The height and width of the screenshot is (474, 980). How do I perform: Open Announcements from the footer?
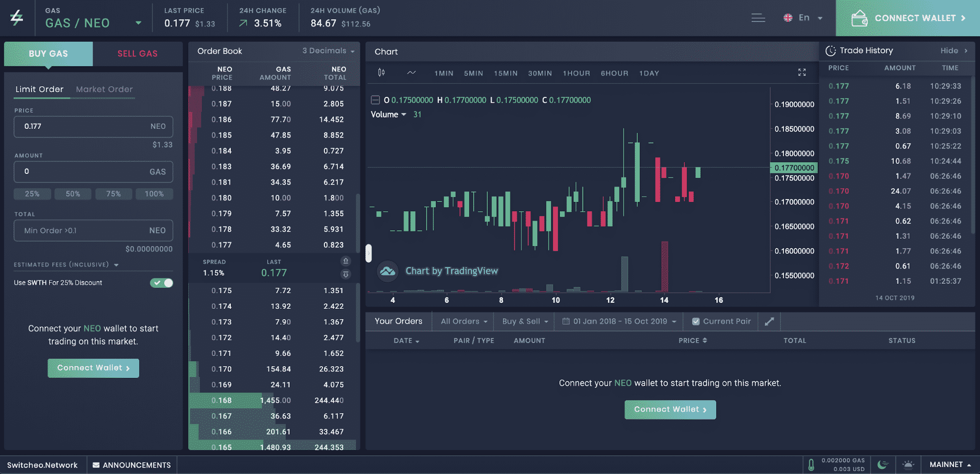(131, 464)
